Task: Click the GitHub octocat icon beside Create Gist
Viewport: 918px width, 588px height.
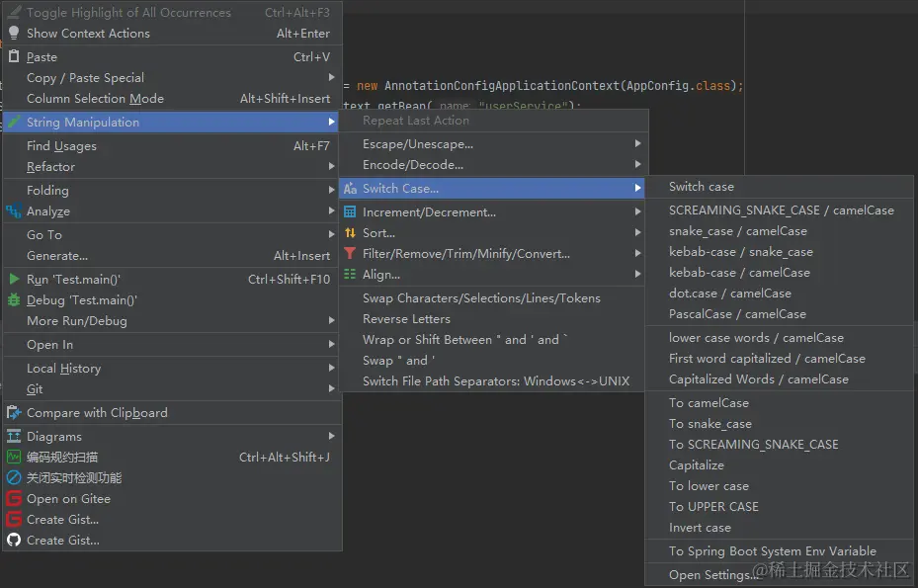Action: click(14, 541)
